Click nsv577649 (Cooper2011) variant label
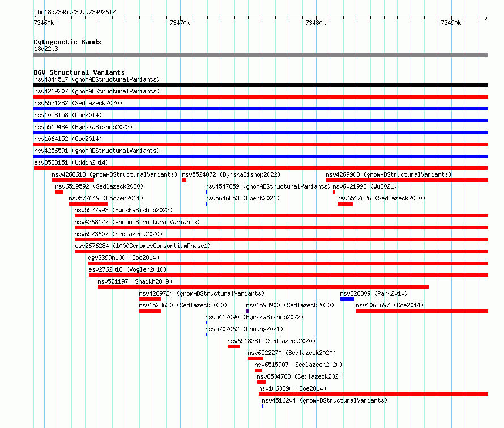The width and height of the screenshot is (504, 428). pos(106,198)
